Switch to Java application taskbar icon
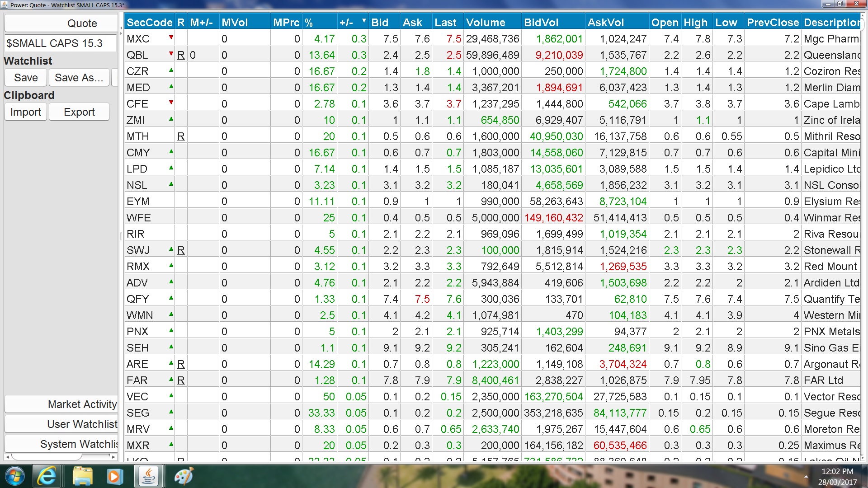The image size is (868, 488). [149, 476]
